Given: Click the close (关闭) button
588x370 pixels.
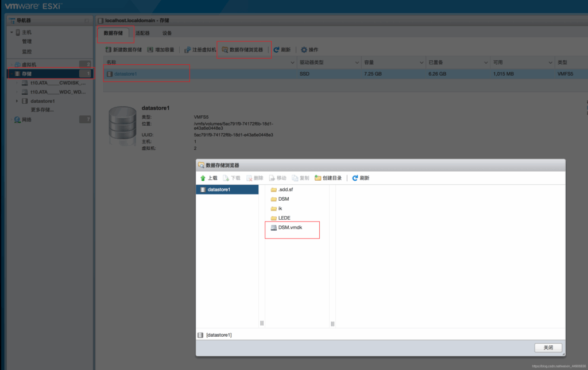Looking at the screenshot, I should pos(548,348).
